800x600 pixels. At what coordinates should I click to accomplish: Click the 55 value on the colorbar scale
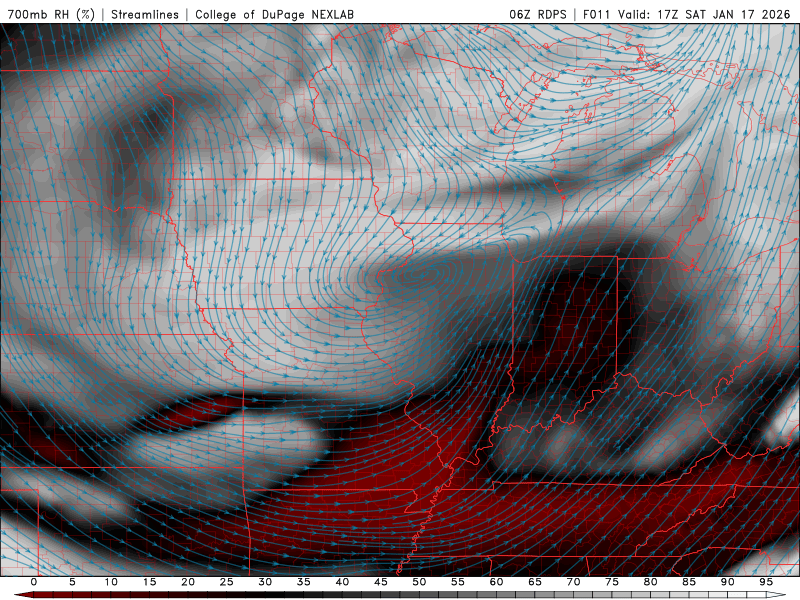pyautogui.click(x=458, y=582)
